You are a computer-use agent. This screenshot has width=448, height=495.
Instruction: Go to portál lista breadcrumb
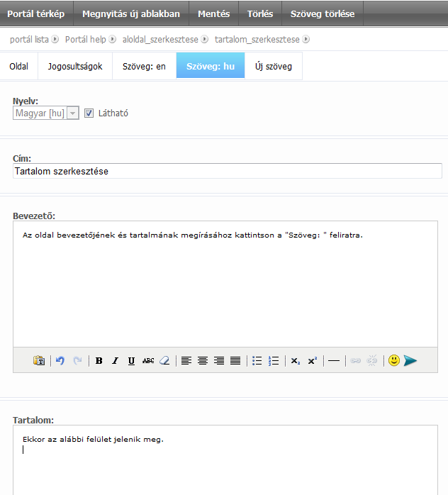coord(29,40)
